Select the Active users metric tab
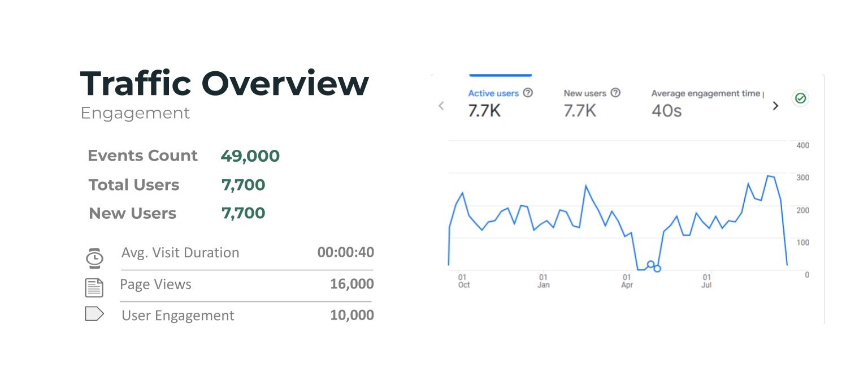868x384 pixels. tap(494, 103)
